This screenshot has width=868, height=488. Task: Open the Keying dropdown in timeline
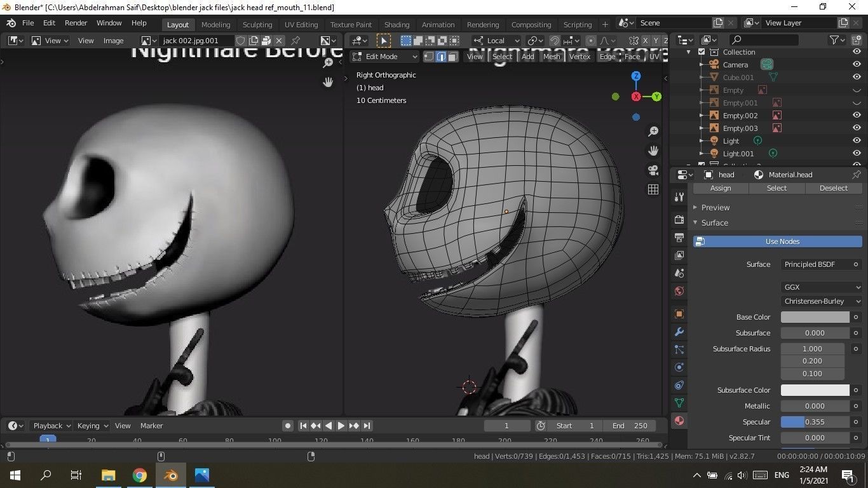coord(92,426)
